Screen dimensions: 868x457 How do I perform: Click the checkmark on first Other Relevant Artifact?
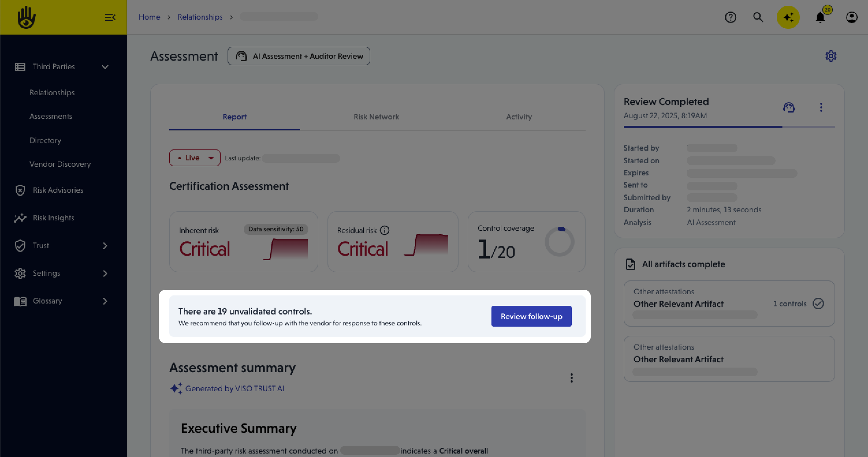[818, 304]
